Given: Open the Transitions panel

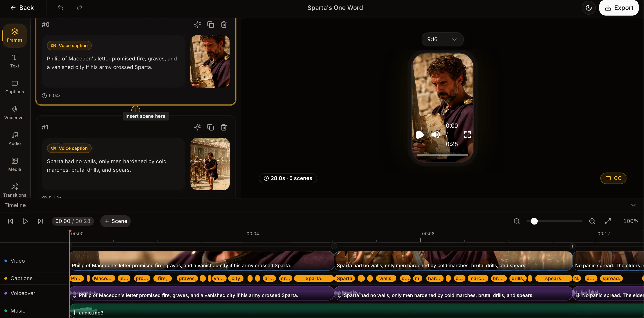Looking at the screenshot, I should (x=14, y=190).
